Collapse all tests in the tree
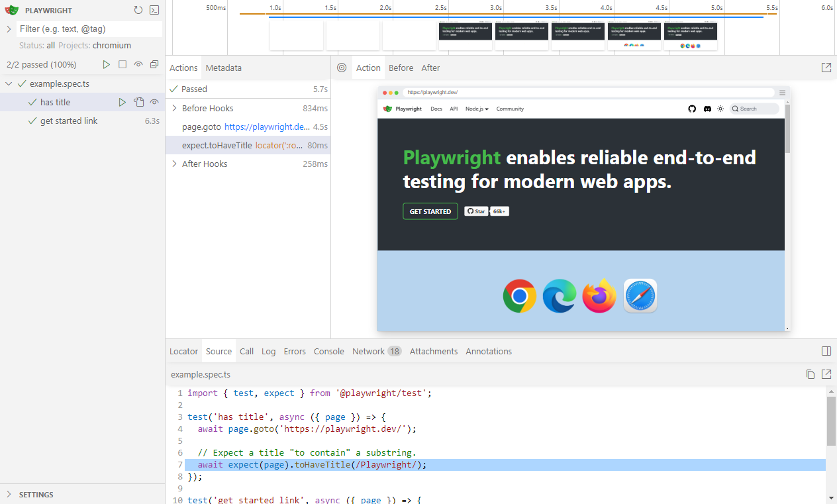This screenshot has height=504, width=837. [x=154, y=64]
